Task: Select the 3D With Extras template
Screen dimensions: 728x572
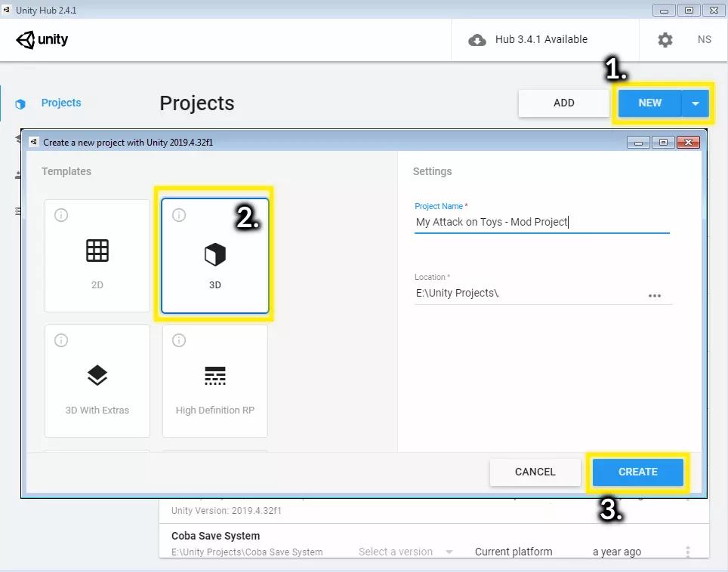Action: coord(97,381)
